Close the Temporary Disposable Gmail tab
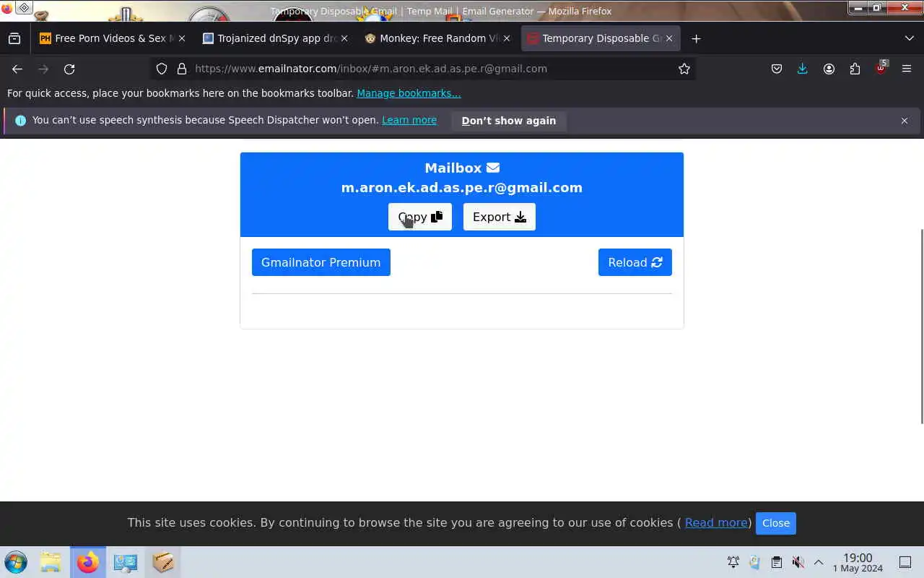The image size is (924, 578). click(x=668, y=38)
